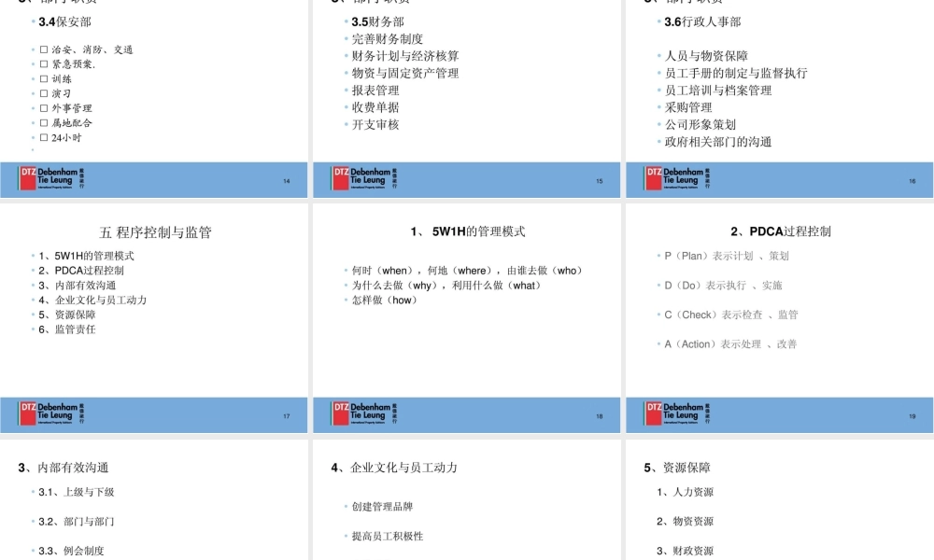The image size is (934, 560).
Task: Click list item 3、内部有效沟通 on slide 17
Action: click(77, 285)
